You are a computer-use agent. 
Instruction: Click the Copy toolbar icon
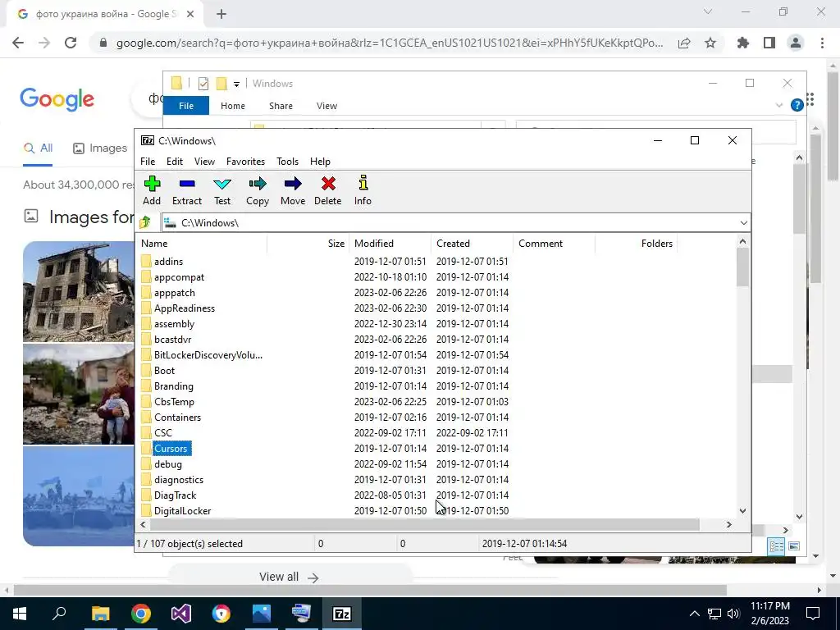click(x=257, y=190)
